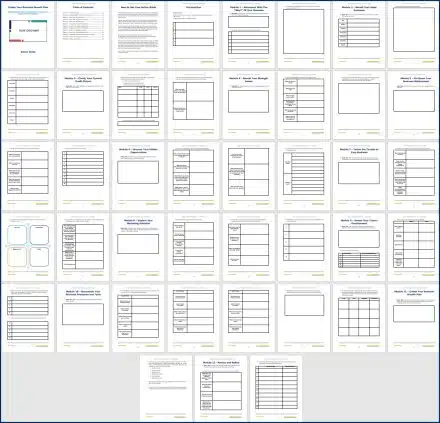
Task: Open the Module 6 title page thumbnail
Action: coord(138,176)
